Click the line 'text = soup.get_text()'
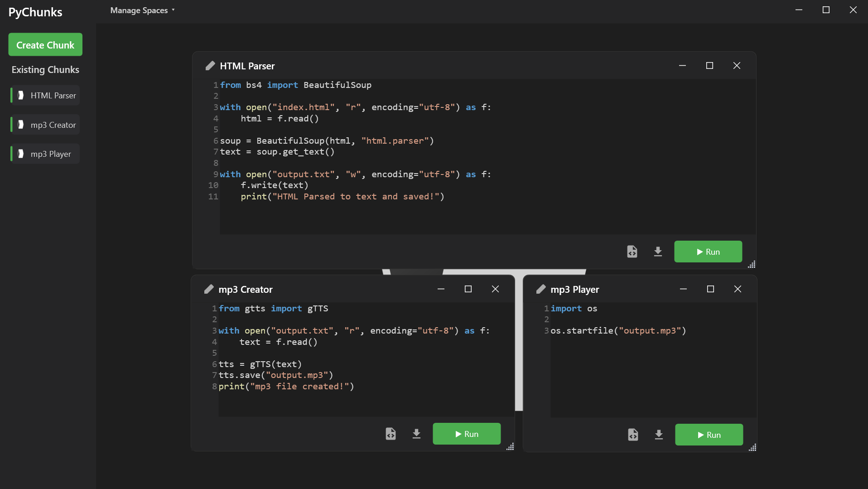The height and width of the screenshot is (489, 868). tap(277, 152)
